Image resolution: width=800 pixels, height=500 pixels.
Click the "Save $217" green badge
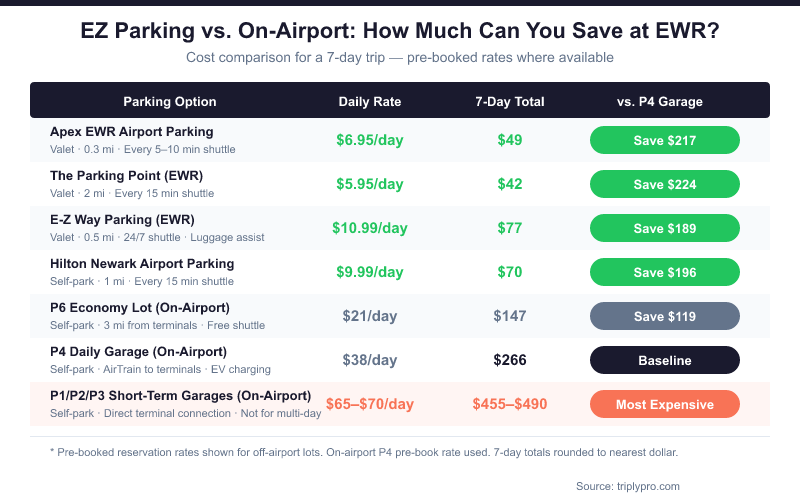point(664,140)
